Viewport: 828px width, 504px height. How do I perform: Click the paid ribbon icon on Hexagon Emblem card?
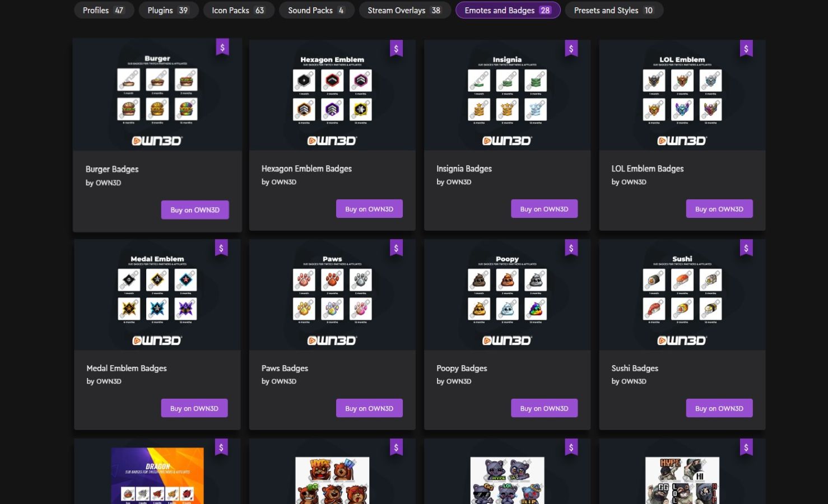396,49
